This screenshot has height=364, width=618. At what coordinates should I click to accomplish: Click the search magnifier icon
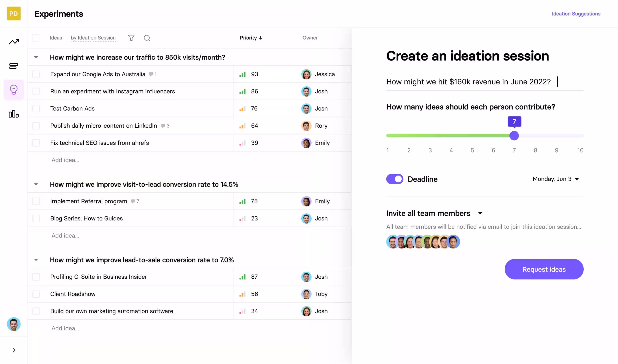tap(147, 38)
